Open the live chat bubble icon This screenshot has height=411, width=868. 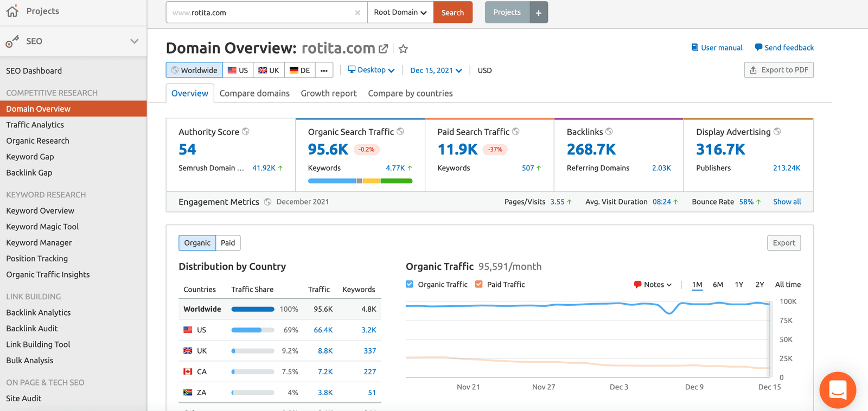click(x=838, y=390)
